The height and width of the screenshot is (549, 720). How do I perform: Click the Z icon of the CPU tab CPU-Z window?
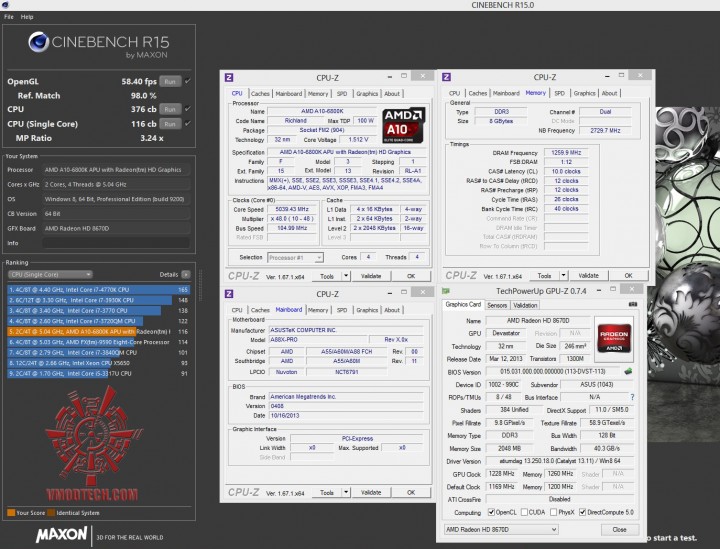click(229, 77)
